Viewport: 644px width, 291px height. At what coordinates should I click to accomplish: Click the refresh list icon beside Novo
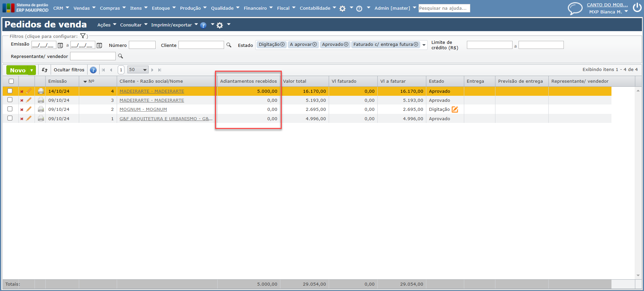(44, 70)
